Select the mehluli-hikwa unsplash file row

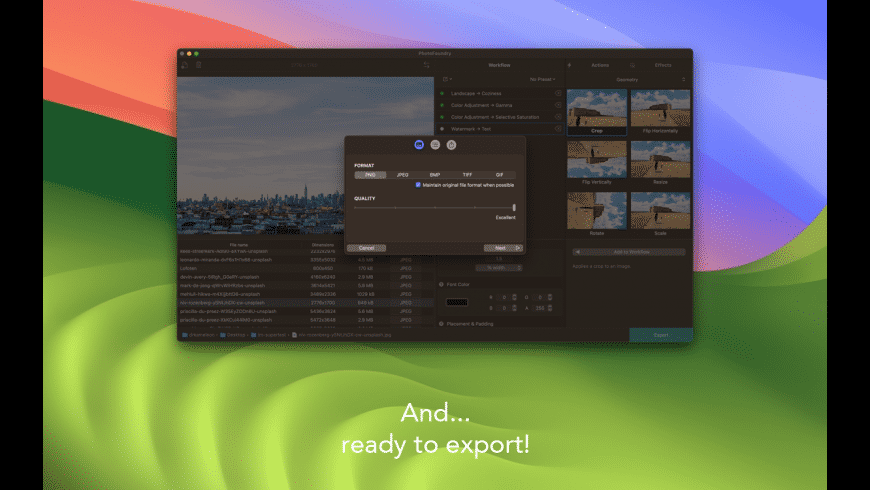(305, 294)
